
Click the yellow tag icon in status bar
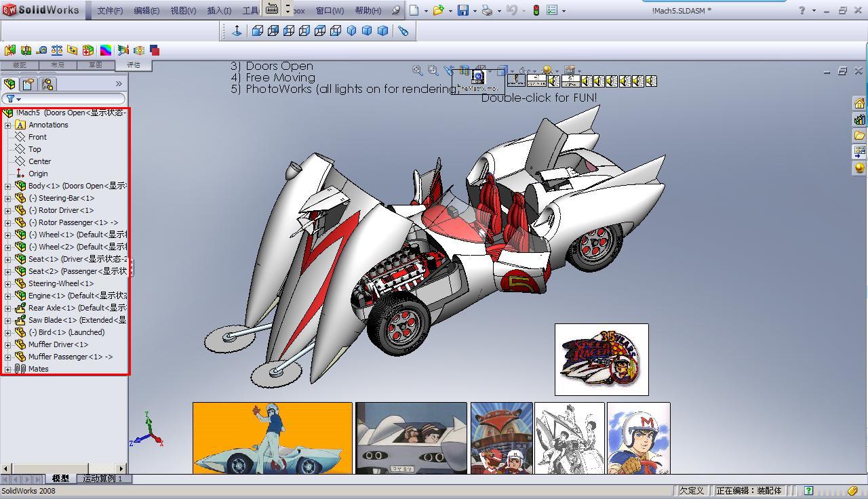tap(852, 491)
